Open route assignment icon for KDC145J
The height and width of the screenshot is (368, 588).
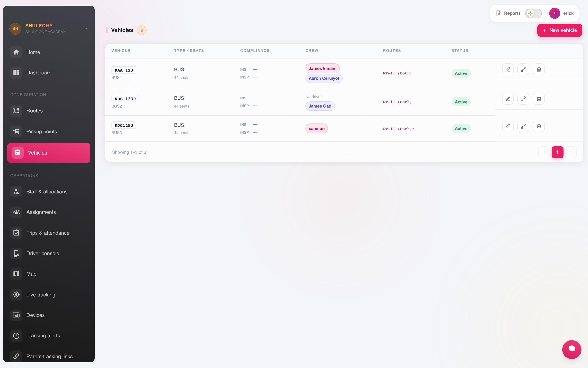click(x=523, y=126)
